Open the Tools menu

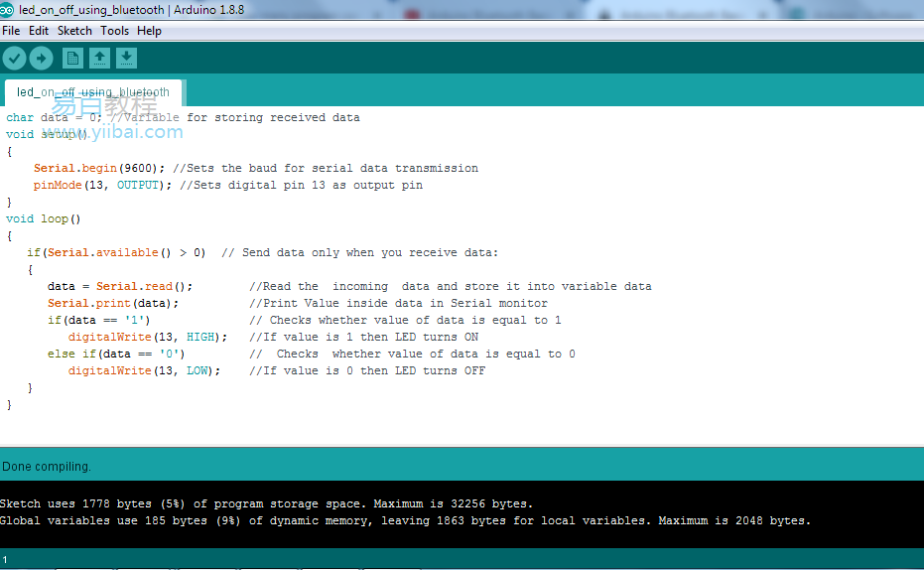pyautogui.click(x=114, y=31)
